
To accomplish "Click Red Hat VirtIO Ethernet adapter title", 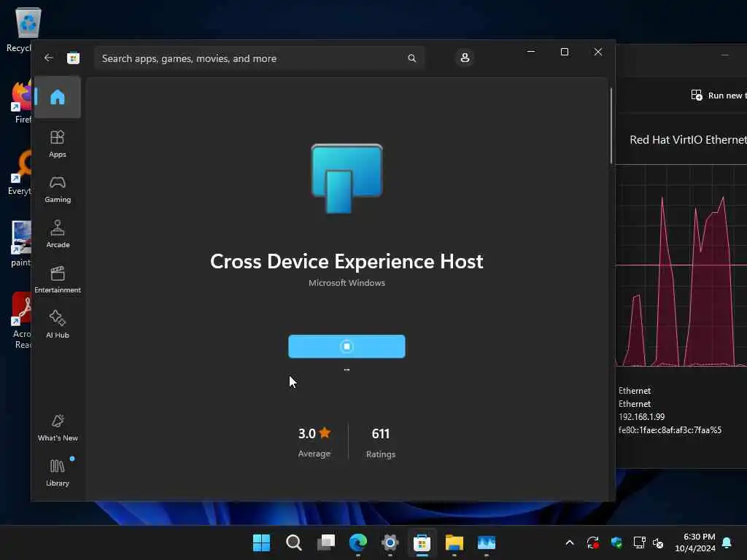I will tap(688, 139).
